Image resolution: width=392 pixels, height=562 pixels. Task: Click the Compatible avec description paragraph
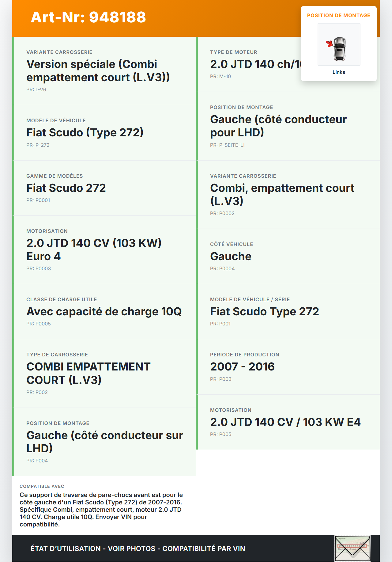tap(101, 510)
